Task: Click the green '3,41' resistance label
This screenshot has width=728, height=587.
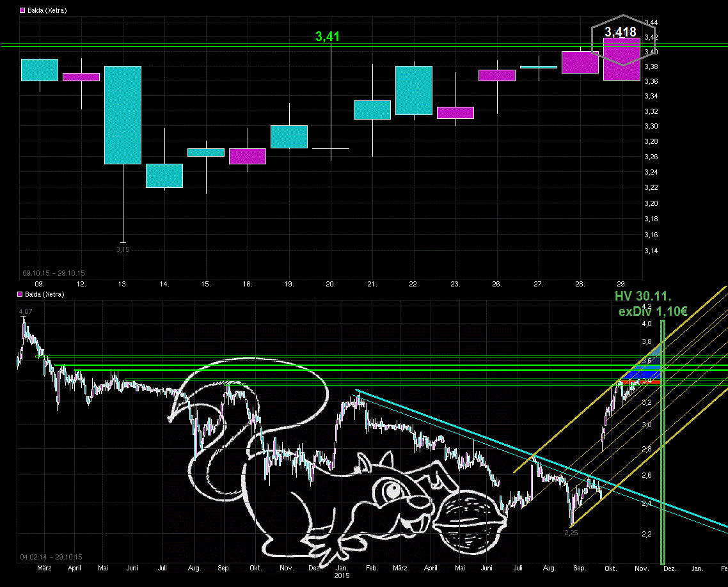Action: 328,36
